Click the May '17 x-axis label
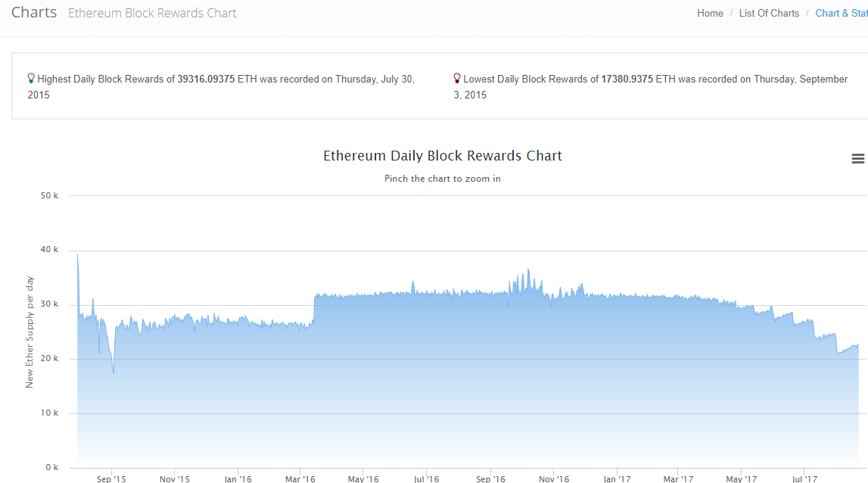The width and height of the screenshot is (868, 483). click(742, 478)
